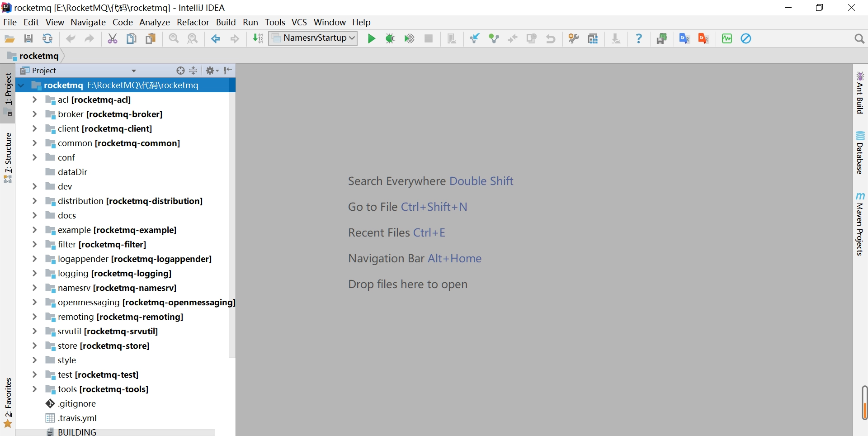Expand the store [rocketmq-store] module
The height and width of the screenshot is (436, 868).
click(x=34, y=346)
